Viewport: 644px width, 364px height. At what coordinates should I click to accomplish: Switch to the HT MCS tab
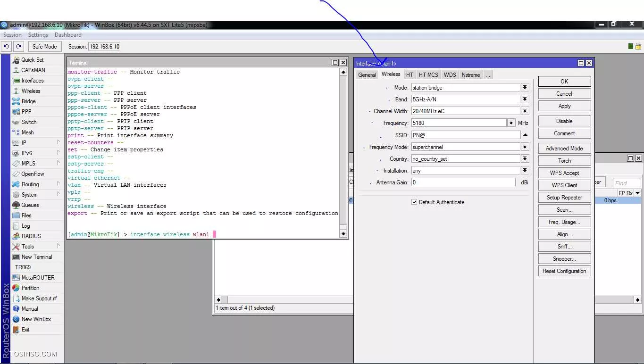tap(428, 75)
